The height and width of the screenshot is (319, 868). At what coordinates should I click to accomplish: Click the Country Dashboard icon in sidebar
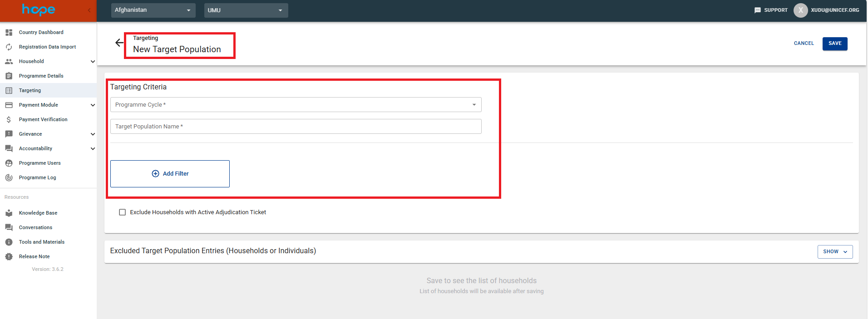pyautogui.click(x=9, y=33)
